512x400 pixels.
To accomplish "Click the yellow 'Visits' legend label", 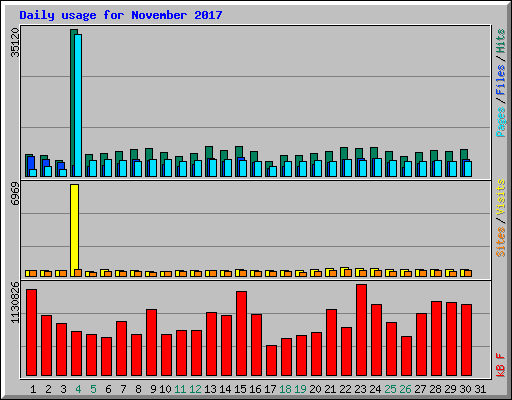I will (x=500, y=197).
